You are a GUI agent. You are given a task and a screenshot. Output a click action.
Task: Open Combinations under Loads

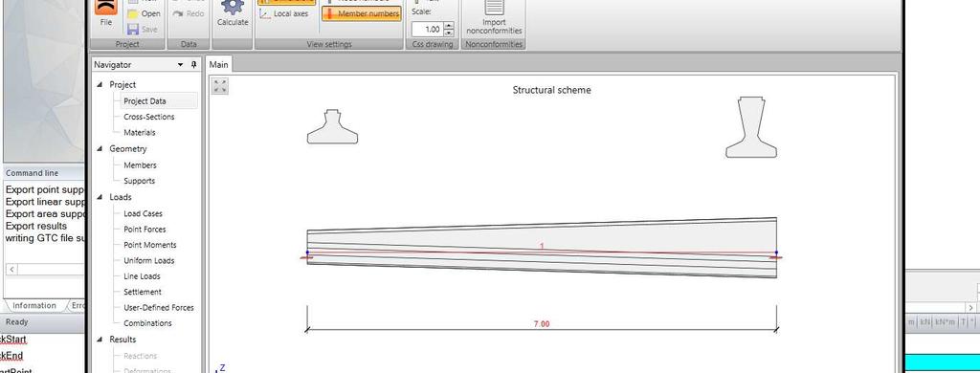point(147,323)
